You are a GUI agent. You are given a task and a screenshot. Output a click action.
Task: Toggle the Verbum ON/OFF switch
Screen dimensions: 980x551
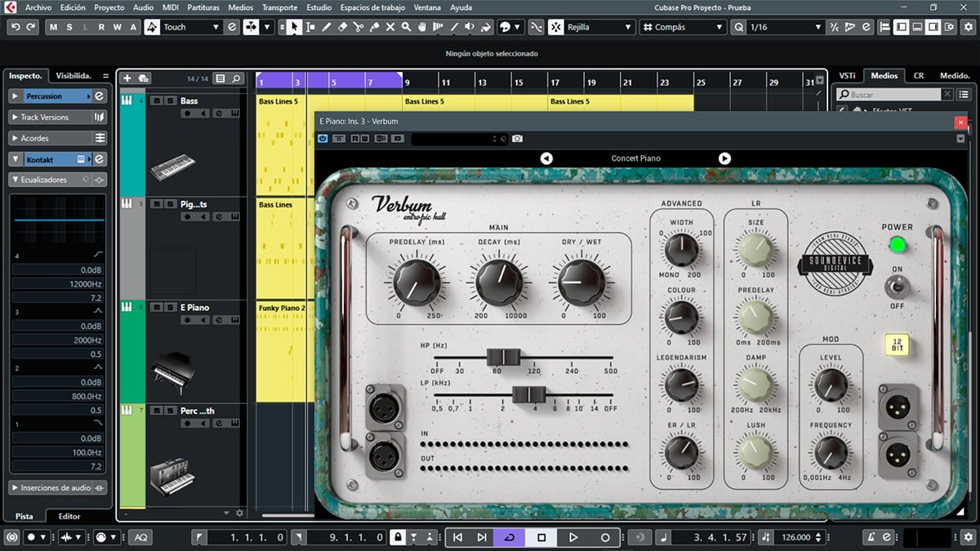[x=897, y=287]
